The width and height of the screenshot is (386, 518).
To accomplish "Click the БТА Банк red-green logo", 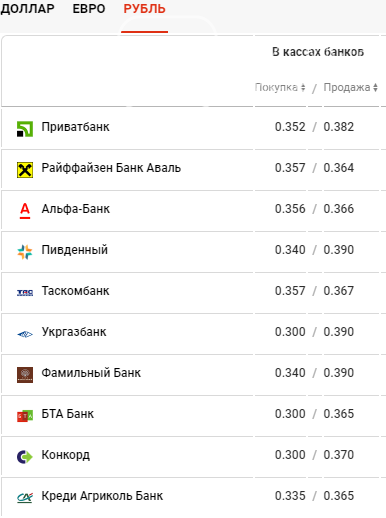I will click(25, 416).
